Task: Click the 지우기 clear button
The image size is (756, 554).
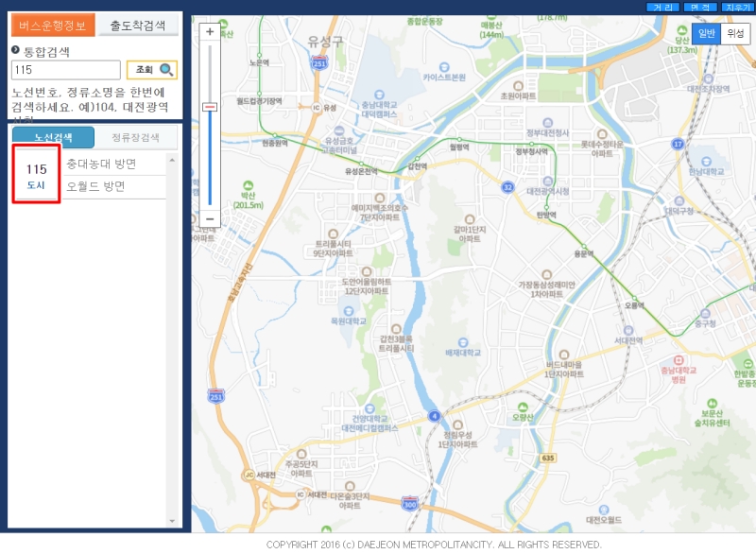Action: point(738,8)
